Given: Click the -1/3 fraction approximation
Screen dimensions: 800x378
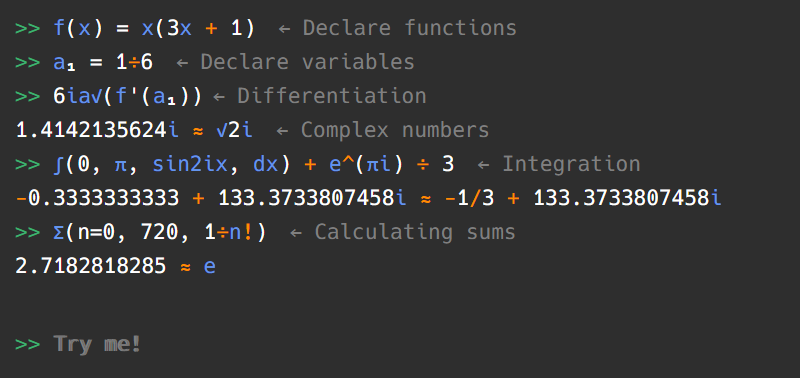Looking at the screenshot, I should pyautogui.click(x=469, y=198).
